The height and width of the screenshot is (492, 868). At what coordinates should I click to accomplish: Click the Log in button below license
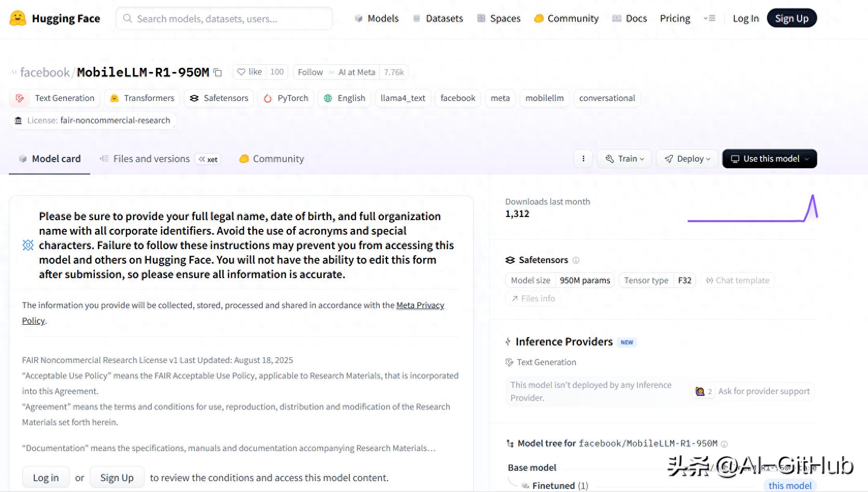(x=46, y=477)
